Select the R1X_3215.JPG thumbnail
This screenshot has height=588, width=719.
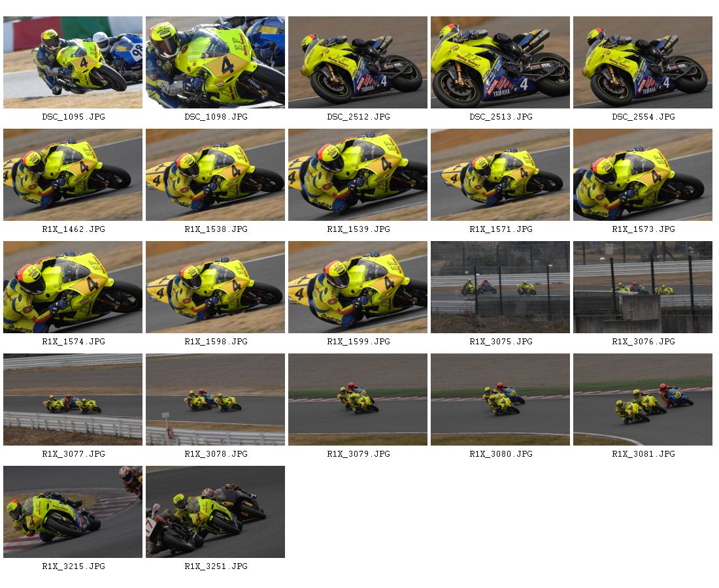(x=73, y=512)
